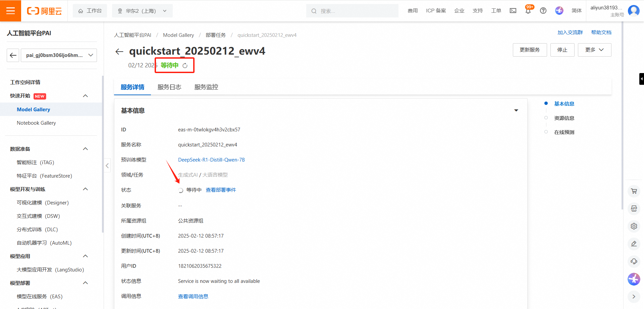
Task: Click the 更新服务 button
Action: 530,50
